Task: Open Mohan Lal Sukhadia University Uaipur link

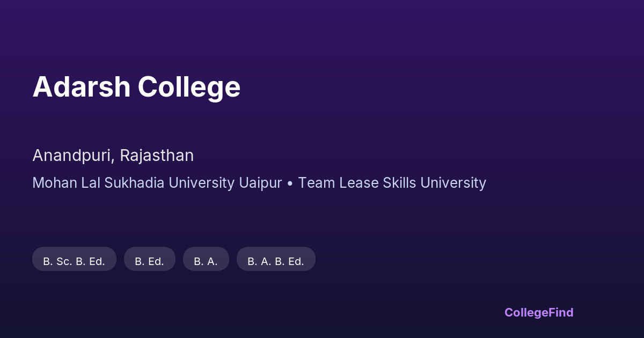Action: click(157, 183)
